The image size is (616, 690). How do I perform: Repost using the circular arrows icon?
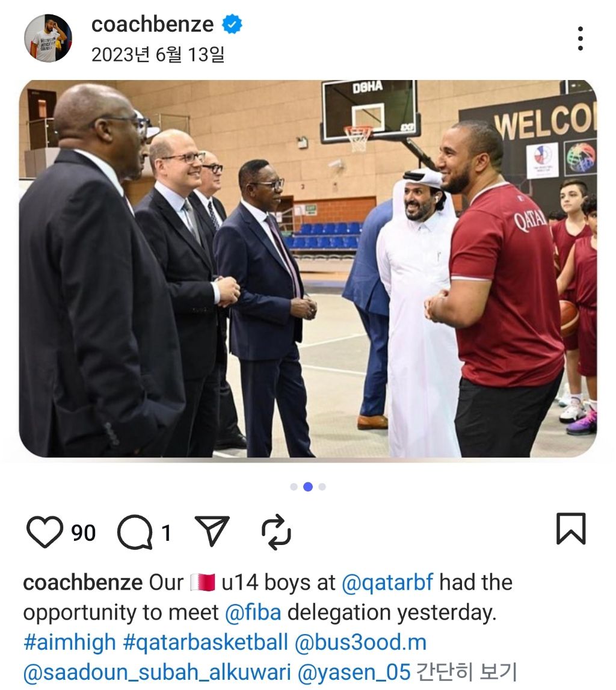tap(276, 531)
